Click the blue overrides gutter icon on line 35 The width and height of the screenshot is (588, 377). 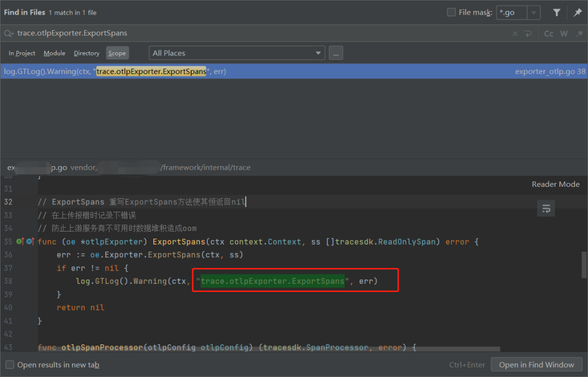[x=30, y=241]
